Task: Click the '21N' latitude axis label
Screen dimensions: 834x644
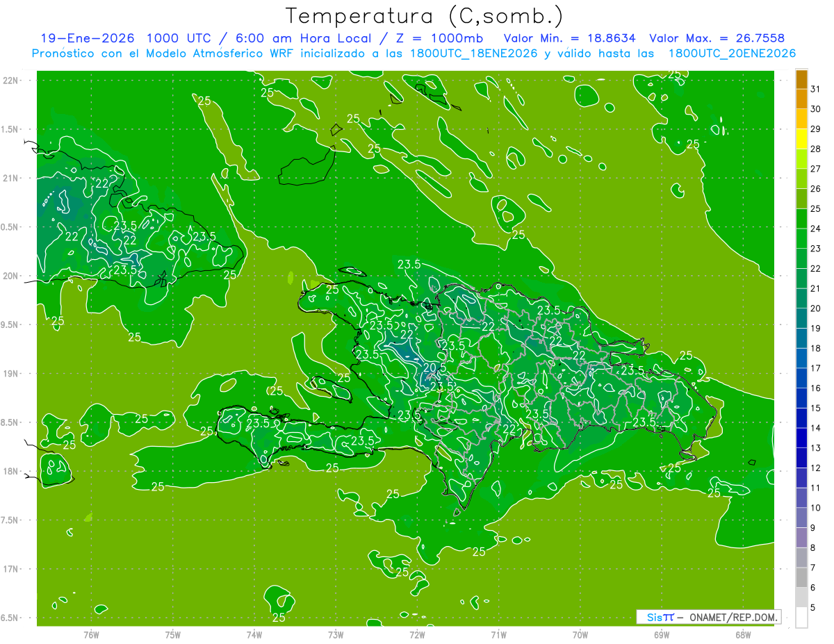Action: pyautogui.click(x=11, y=178)
